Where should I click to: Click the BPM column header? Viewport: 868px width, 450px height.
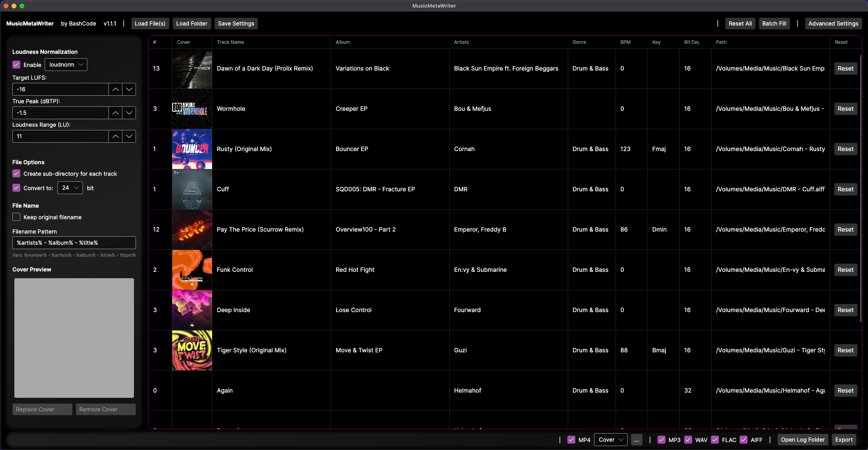click(626, 42)
